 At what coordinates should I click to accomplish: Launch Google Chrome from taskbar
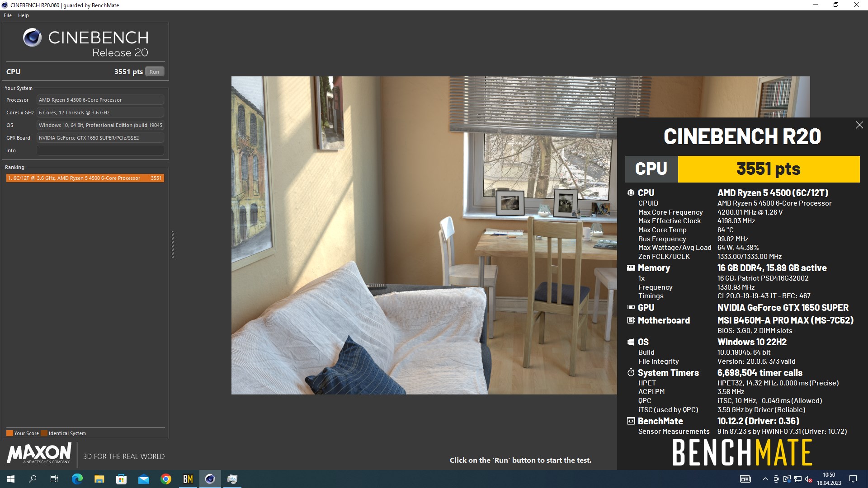166,479
